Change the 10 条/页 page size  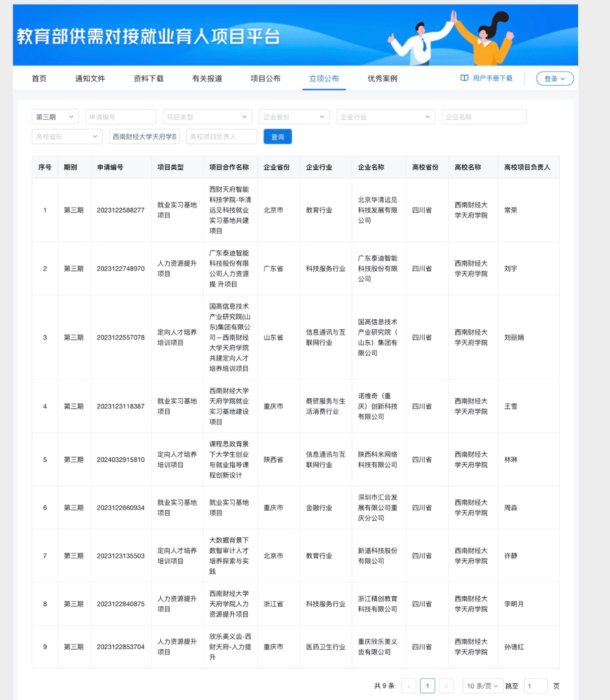pos(482,686)
